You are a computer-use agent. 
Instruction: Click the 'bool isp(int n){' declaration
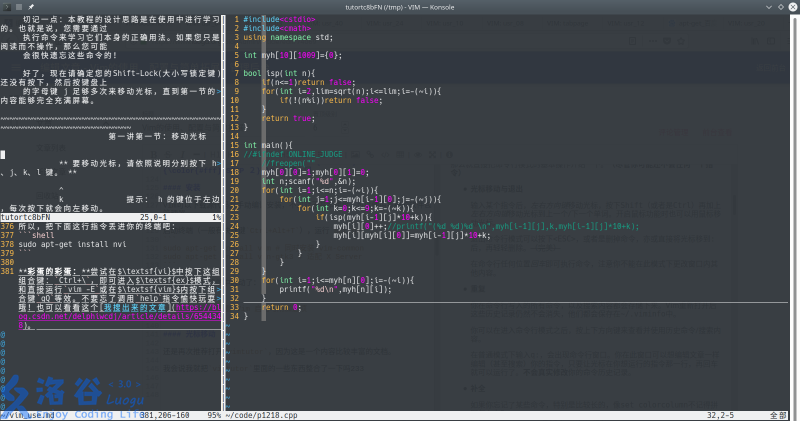pyautogui.click(x=279, y=73)
